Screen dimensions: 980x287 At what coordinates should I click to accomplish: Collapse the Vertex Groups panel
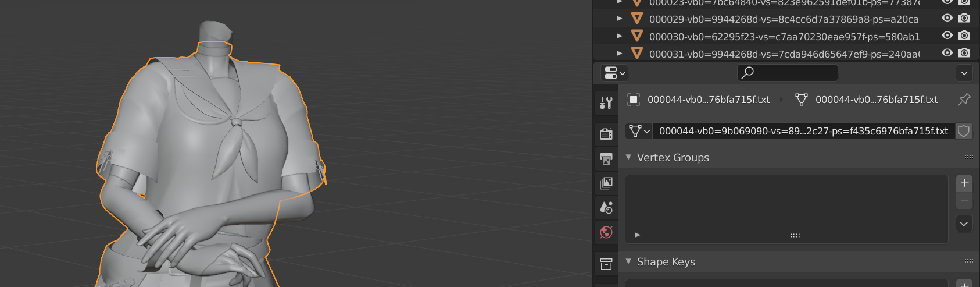[x=628, y=157]
